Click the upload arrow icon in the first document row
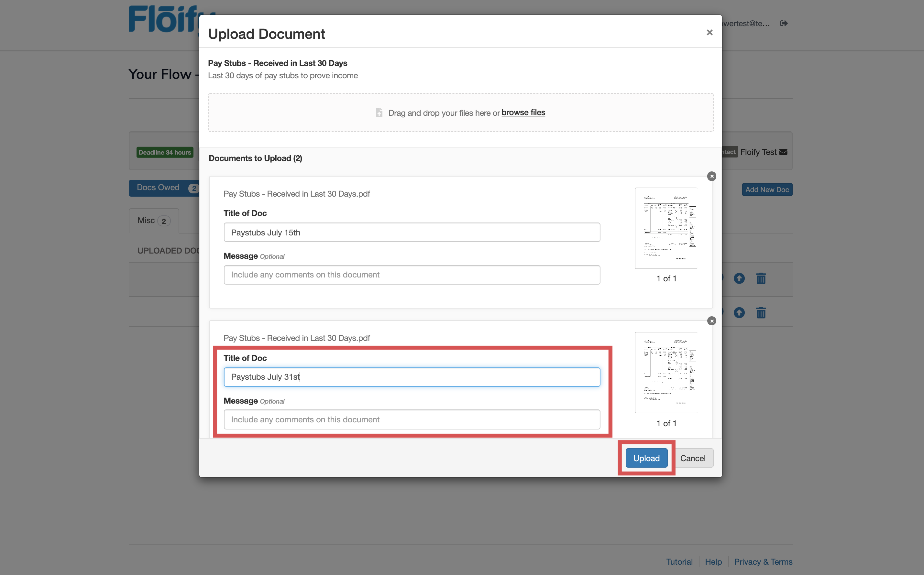Viewport: 924px width, 575px height. click(739, 278)
